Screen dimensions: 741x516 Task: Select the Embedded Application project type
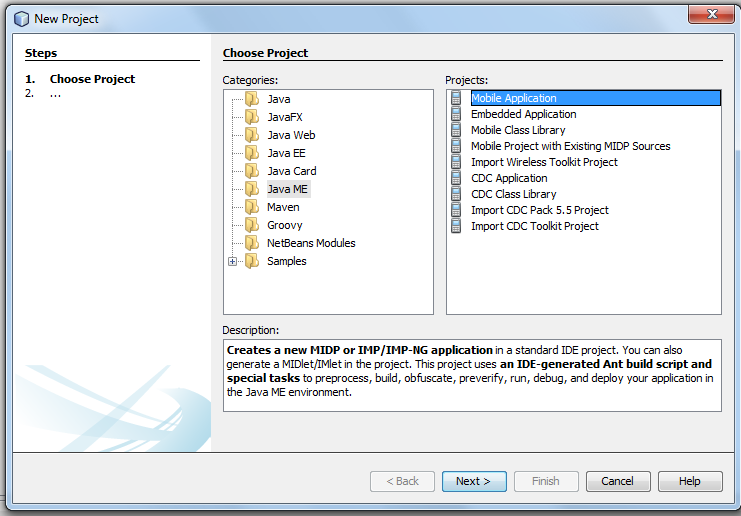524,114
